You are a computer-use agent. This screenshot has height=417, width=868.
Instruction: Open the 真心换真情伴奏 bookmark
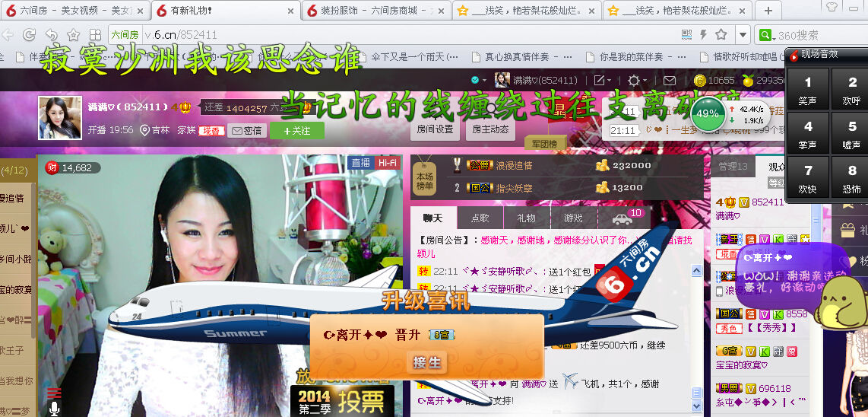[x=521, y=56]
